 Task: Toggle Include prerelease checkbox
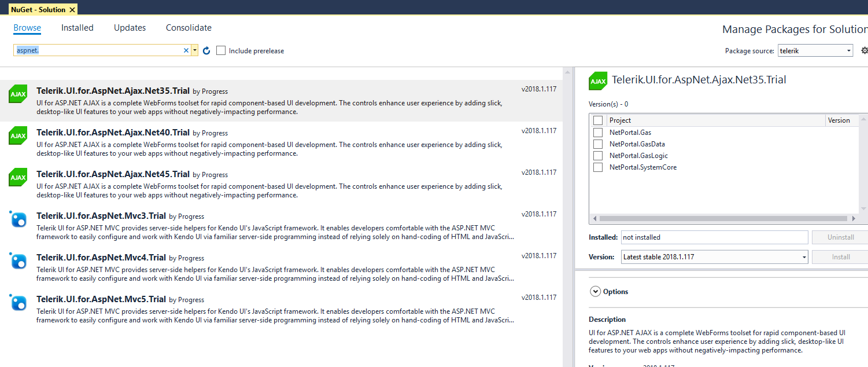[x=221, y=50]
